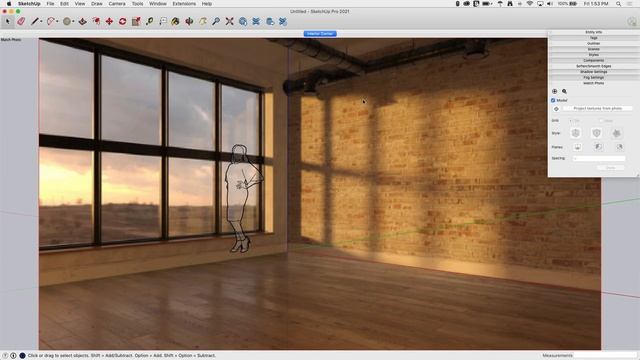640x360 pixels.
Task: Click the first Style grid icon
Action: 576,133
